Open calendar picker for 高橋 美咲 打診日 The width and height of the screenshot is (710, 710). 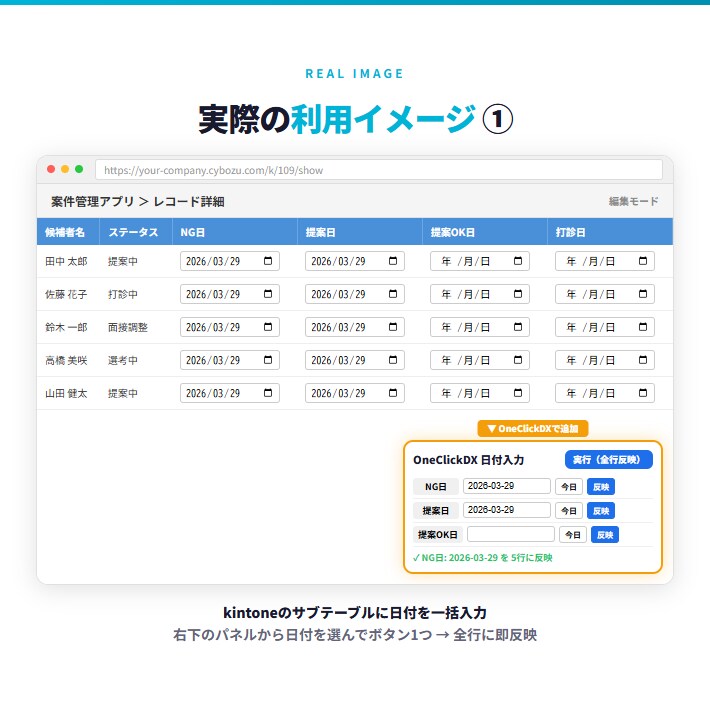pos(643,360)
